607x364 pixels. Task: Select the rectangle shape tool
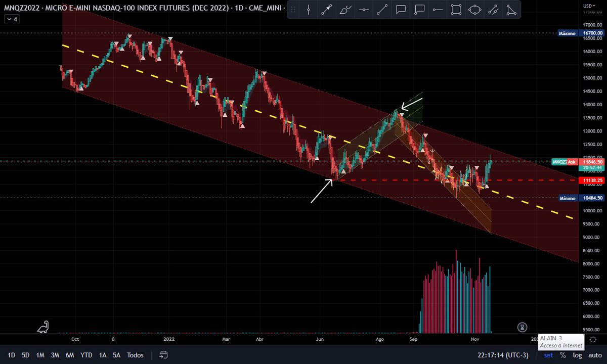pos(456,10)
